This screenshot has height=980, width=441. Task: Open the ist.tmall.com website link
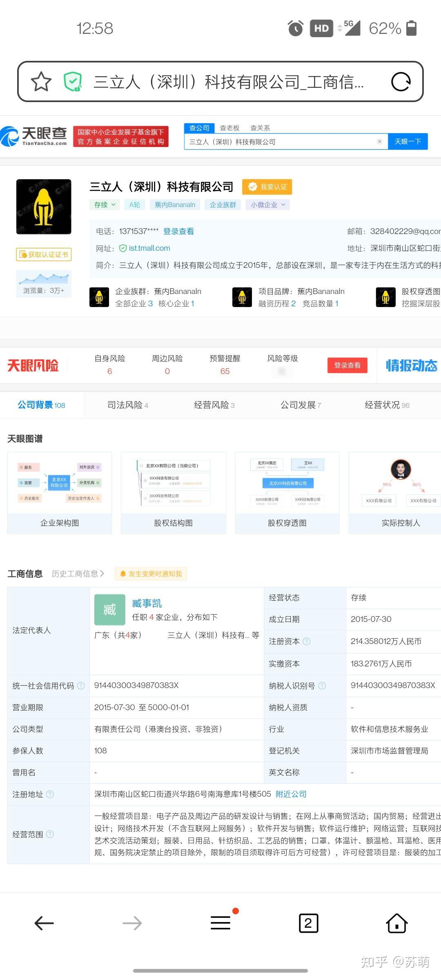pyautogui.click(x=149, y=248)
